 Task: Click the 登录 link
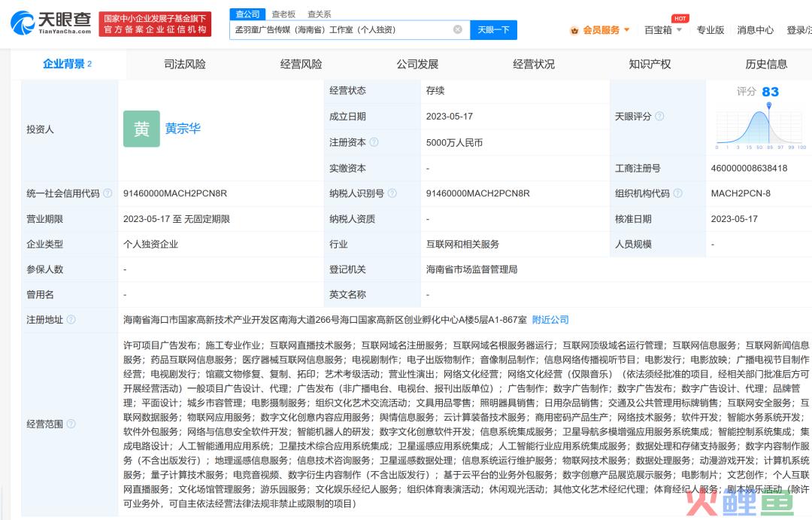pos(798,30)
